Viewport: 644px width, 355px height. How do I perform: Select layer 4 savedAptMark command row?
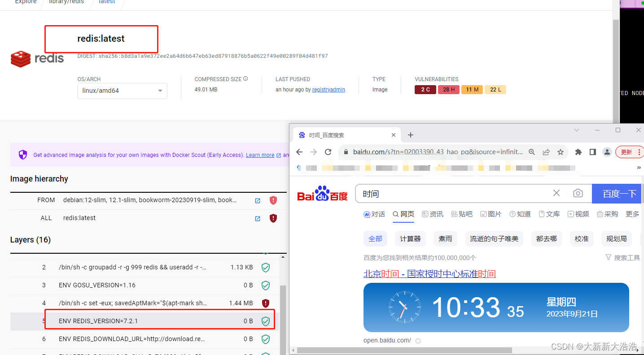(x=145, y=303)
